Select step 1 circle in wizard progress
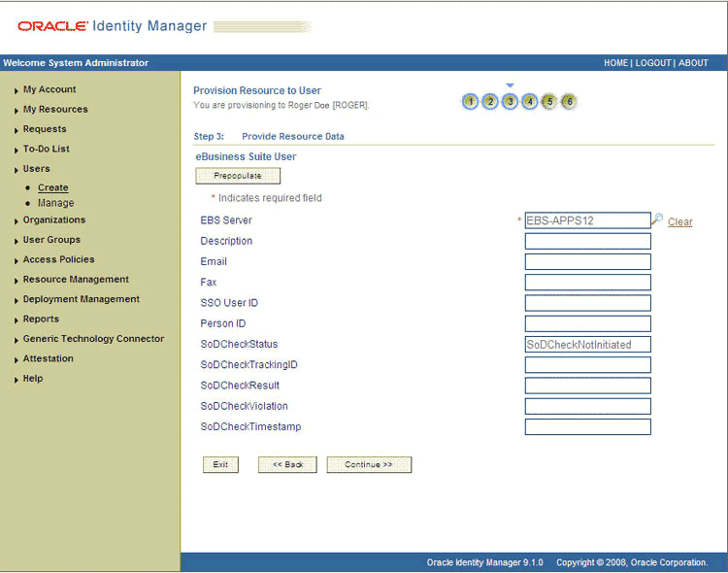728x573 pixels. click(470, 101)
